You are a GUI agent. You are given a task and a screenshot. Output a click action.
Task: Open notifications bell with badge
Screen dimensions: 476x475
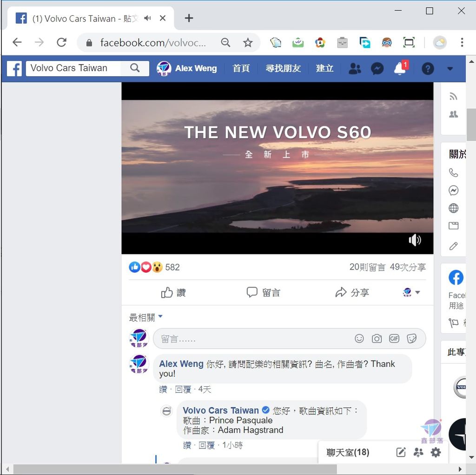[400, 68]
